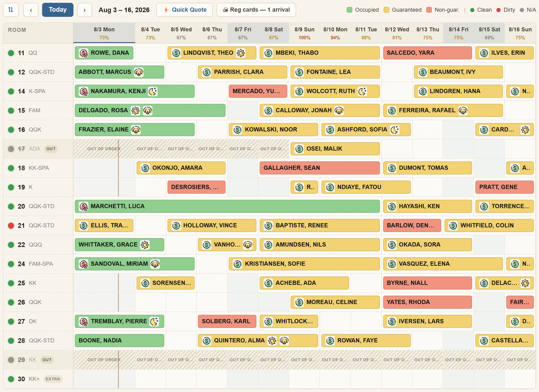Click lightning icon in Quick Quote
539x392 pixels.
[166, 10]
